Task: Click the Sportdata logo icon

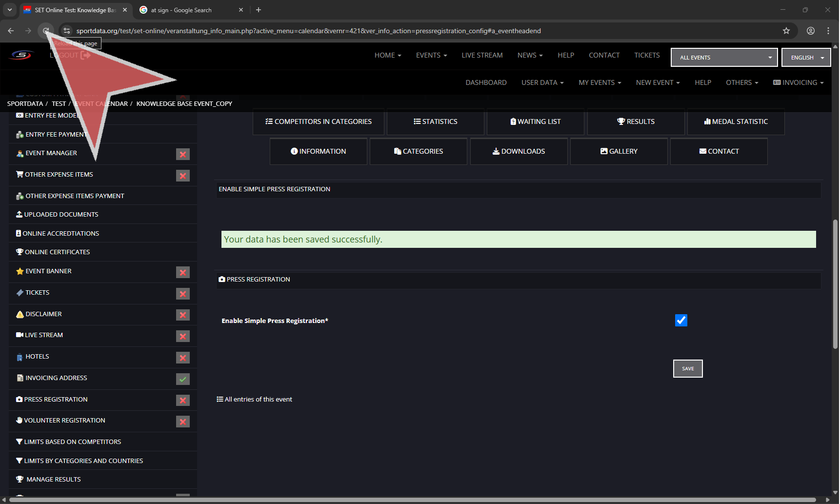Action: (21, 55)
